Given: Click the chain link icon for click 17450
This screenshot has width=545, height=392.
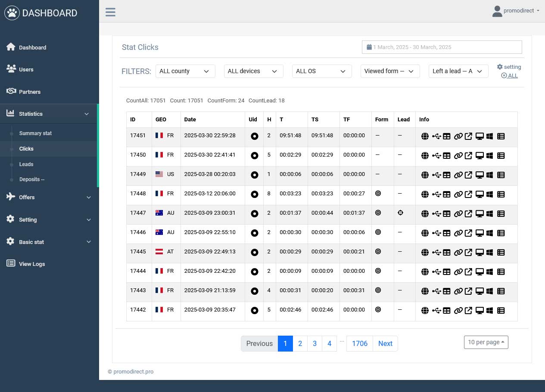Looking at the screenshot, I should tap(458, 156).
